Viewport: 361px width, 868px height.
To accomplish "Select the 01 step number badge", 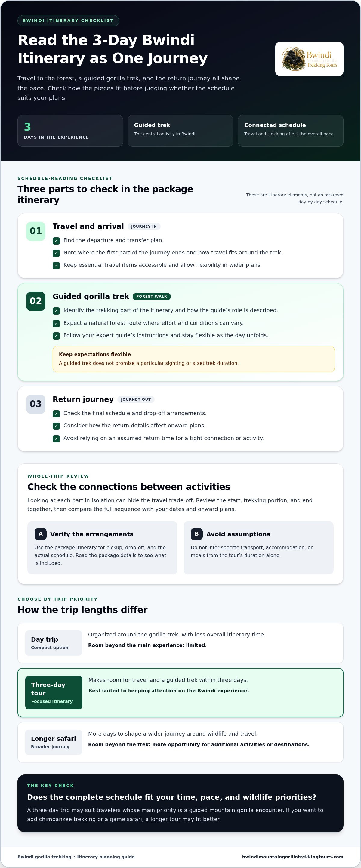I will coord(36,231).
